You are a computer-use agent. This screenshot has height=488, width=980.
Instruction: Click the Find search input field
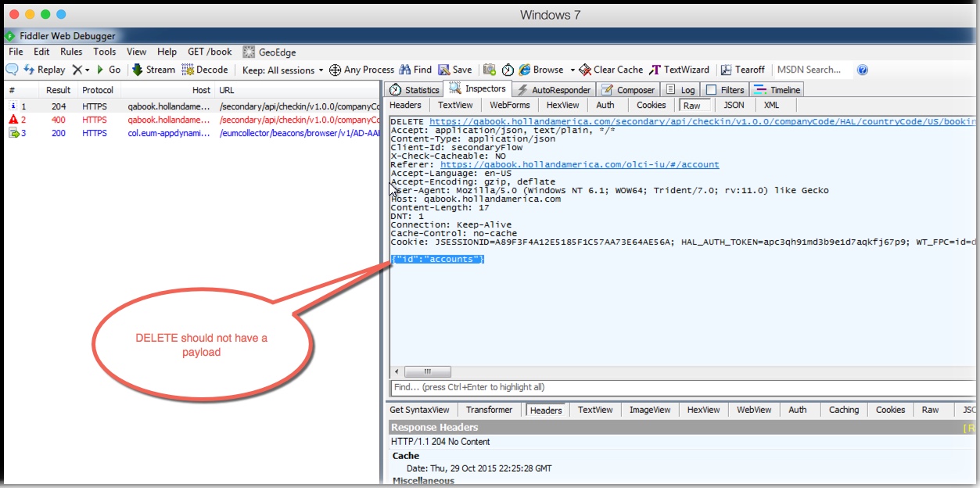(680, 387)
